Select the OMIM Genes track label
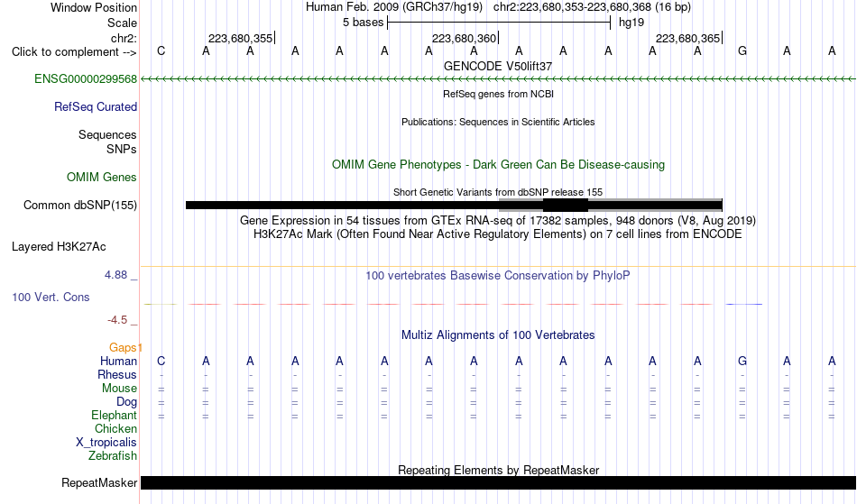857x504 pixels. 101,178
